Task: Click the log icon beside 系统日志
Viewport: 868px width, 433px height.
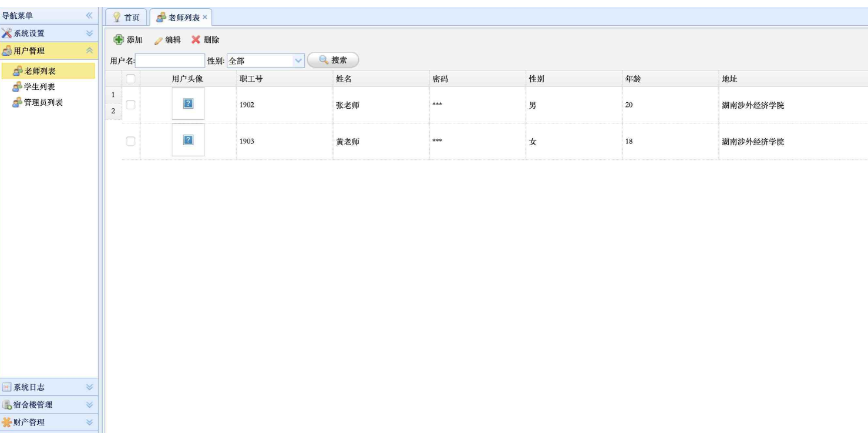Action: 6,387
